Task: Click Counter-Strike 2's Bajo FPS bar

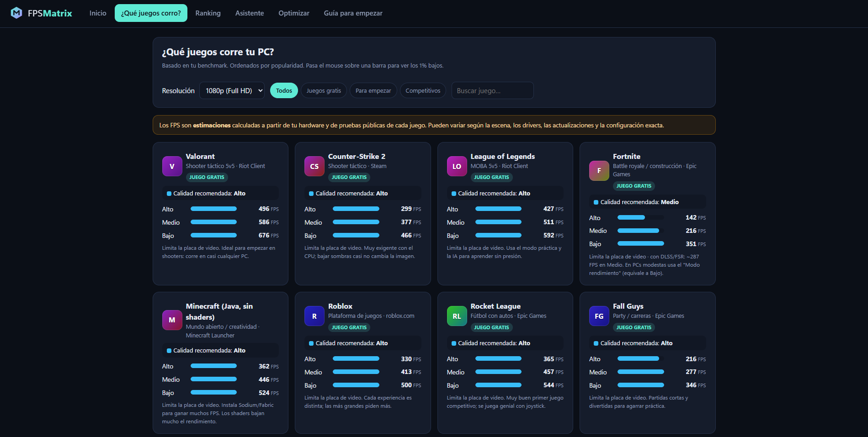Action: point(356,236)
